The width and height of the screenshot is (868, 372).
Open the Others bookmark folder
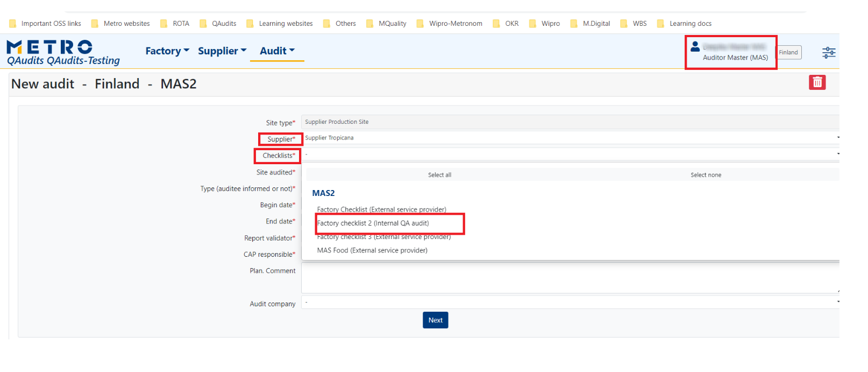[339, 24]
